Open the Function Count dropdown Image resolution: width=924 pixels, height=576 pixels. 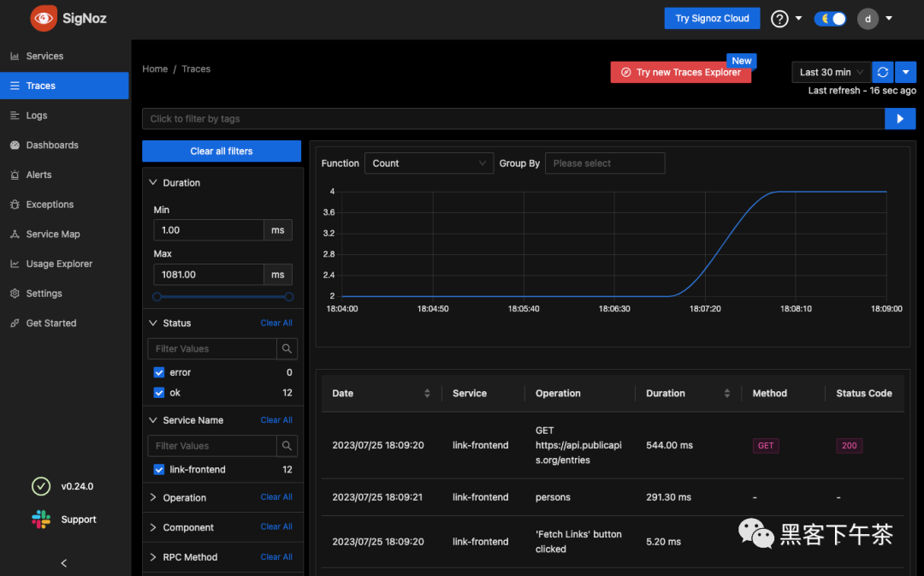[x=429, y=163]
